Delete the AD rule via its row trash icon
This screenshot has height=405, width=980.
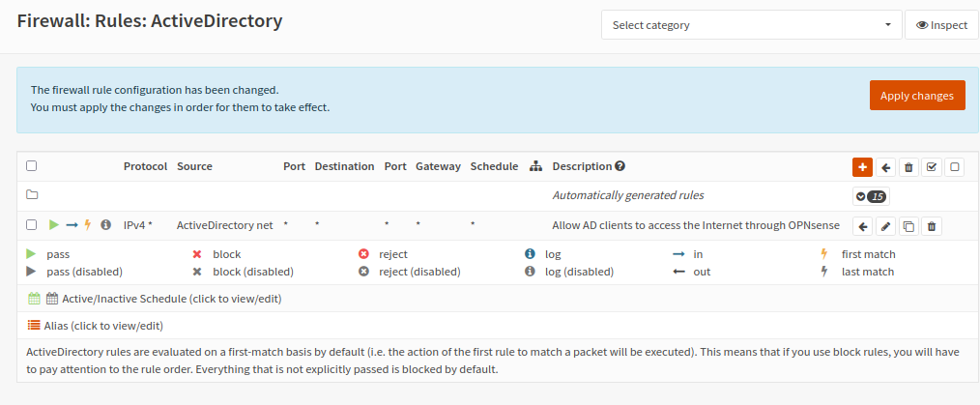click(x=932, y=226)
